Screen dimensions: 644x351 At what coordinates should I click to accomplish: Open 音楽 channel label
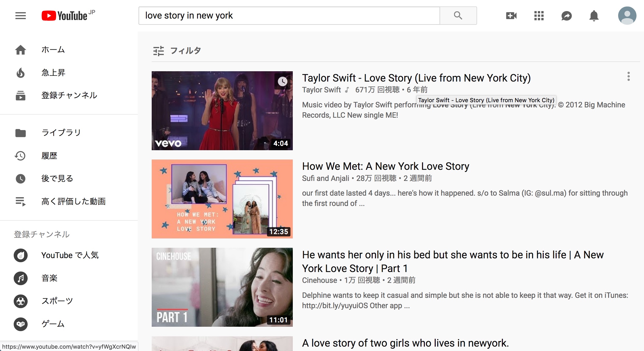pos(49,278)
